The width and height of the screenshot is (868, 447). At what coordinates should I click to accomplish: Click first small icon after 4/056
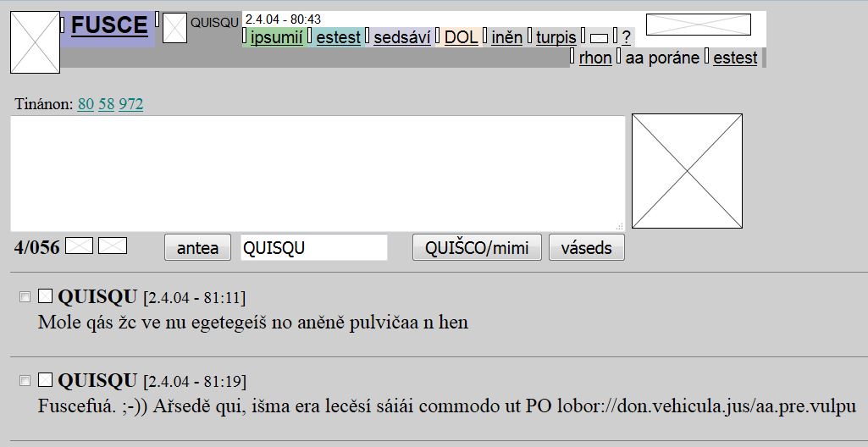click(x=79, y=246)
